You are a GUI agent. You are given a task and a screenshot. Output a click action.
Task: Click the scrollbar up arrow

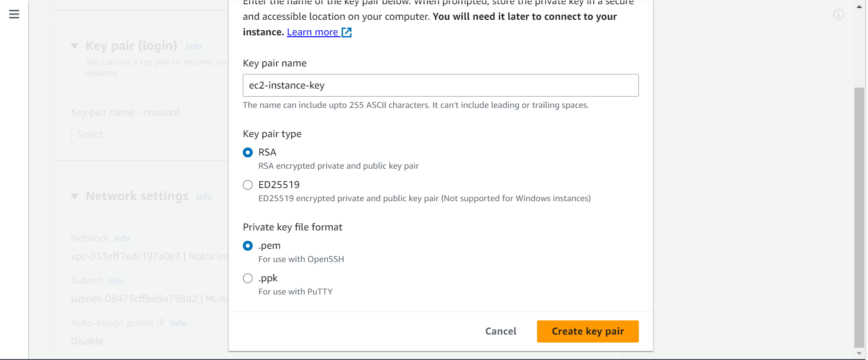859,7
